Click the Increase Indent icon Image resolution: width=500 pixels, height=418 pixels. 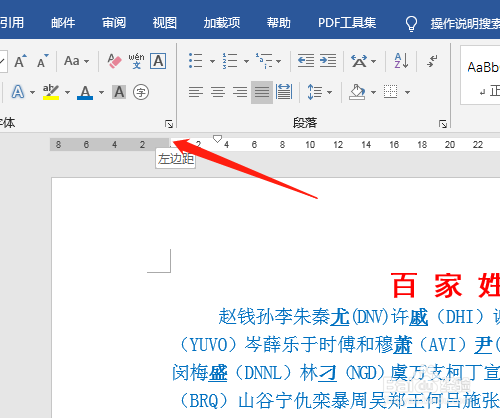click(328, 61)
